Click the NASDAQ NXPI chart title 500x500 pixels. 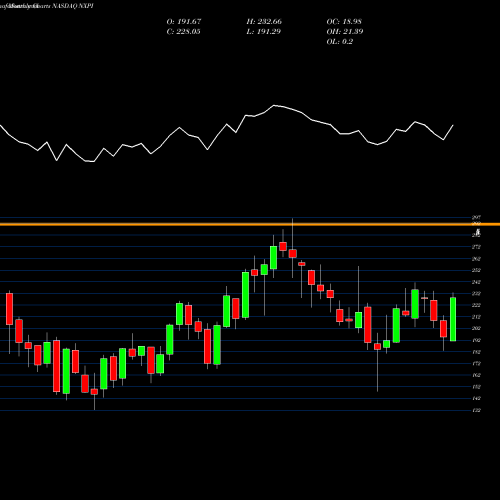tap(73, 6)
